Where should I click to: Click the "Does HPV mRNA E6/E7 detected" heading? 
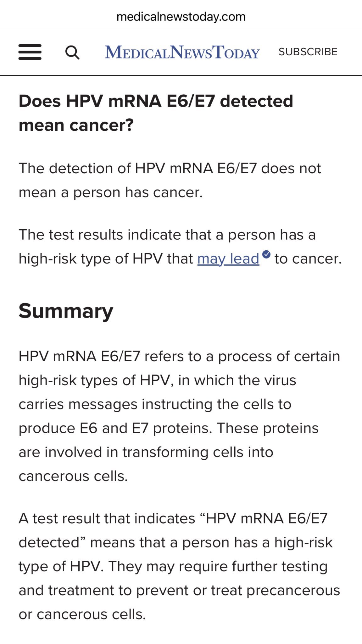(156, 101)
